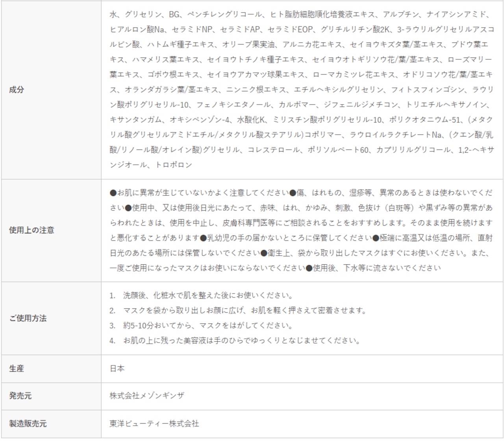Click step 2 マスクを袋から取り出し
This screenshot has width=504, height=441.
pyautogui.click(x=238, y=310)
